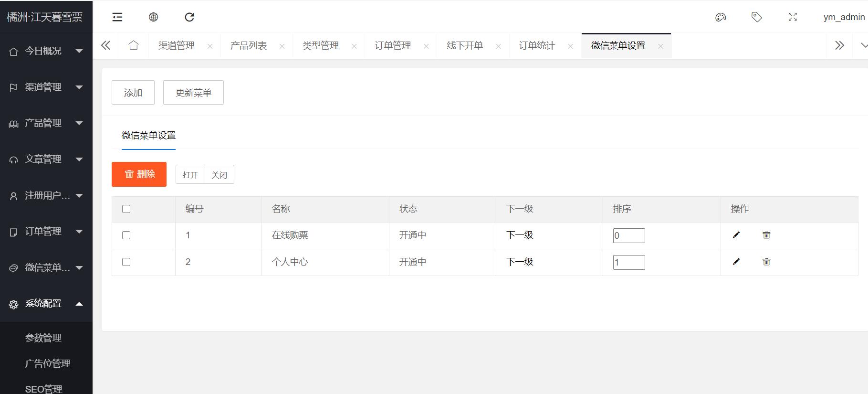Screen dimensions: 868x394
Task: Expand the 产品管理 sidebar menu arrow
Action: click(79, 123)
